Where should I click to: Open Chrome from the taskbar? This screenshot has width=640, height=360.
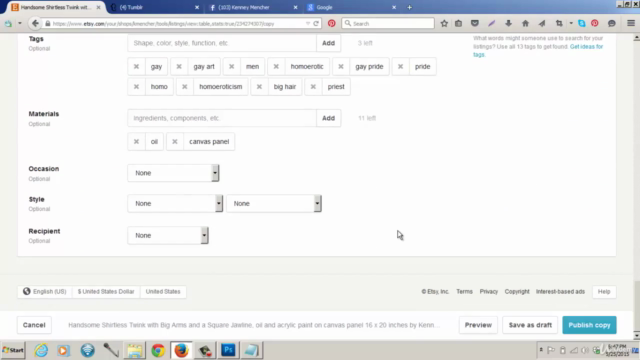tap(158, 350)
